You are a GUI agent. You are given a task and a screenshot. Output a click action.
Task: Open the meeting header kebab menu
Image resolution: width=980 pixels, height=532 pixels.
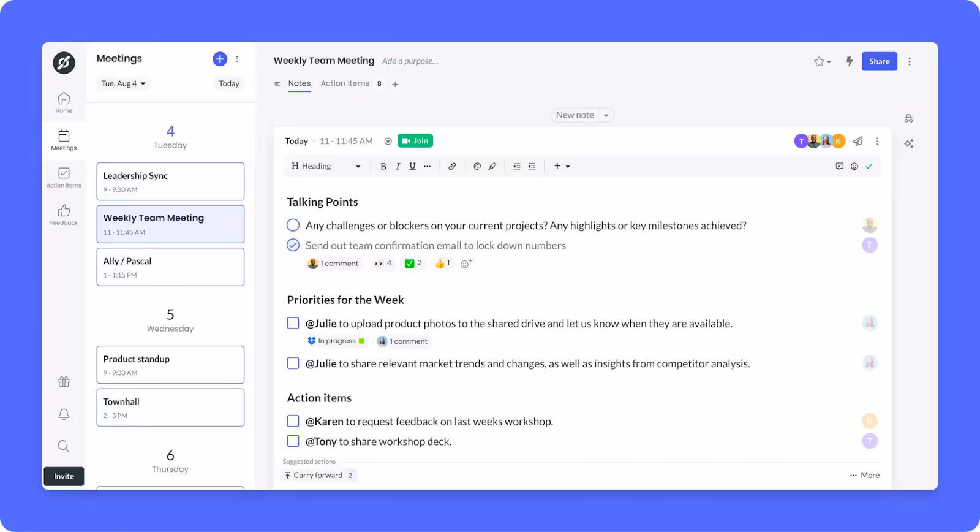910,61
